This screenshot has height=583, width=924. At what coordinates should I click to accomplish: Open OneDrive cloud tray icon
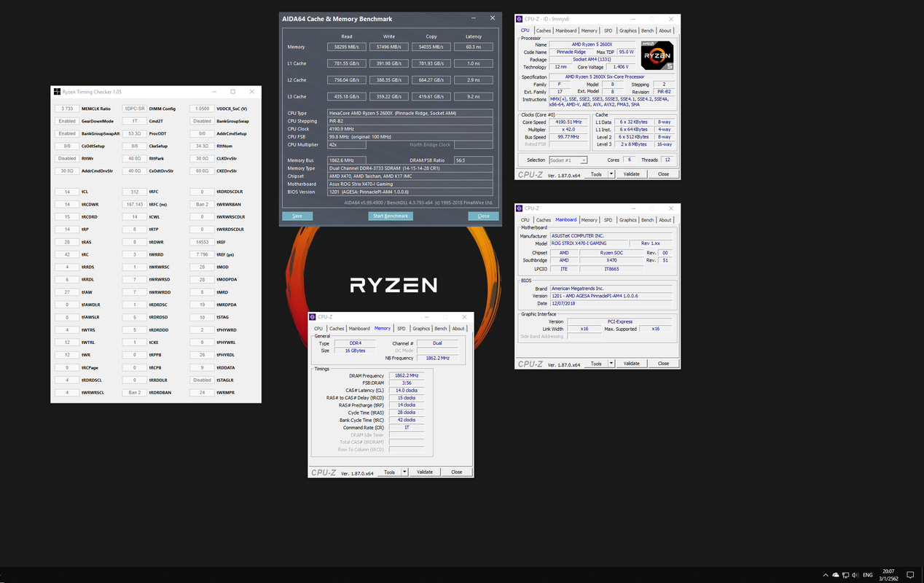(836, 575)
